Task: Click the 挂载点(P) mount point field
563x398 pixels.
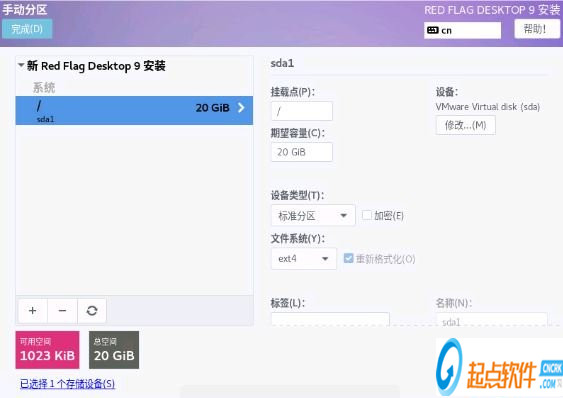Action: (x=302, y=111)
